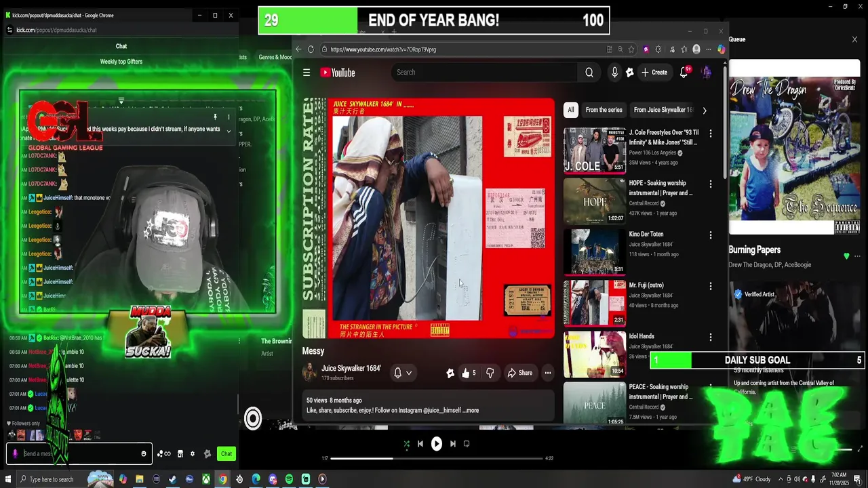Select From Juice Skywalker 1684 chip
Viewport: 868px width, 488px height.
click(663, 110)
